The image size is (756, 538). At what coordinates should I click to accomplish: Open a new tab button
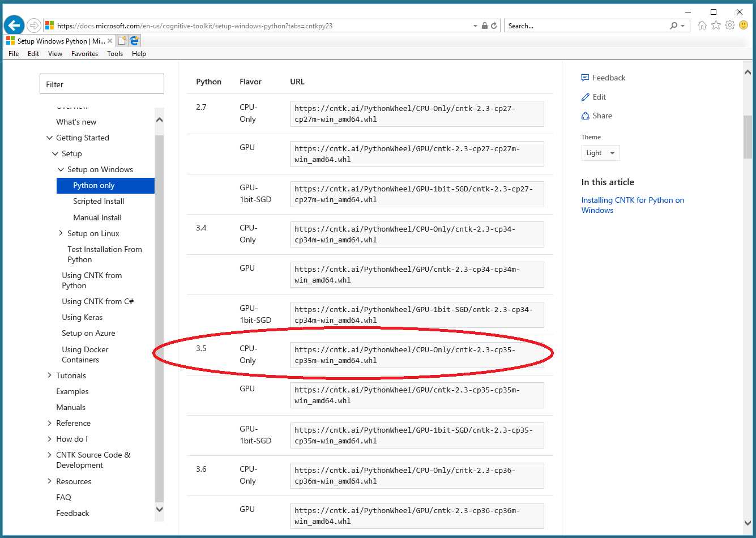tap(122, 41)
